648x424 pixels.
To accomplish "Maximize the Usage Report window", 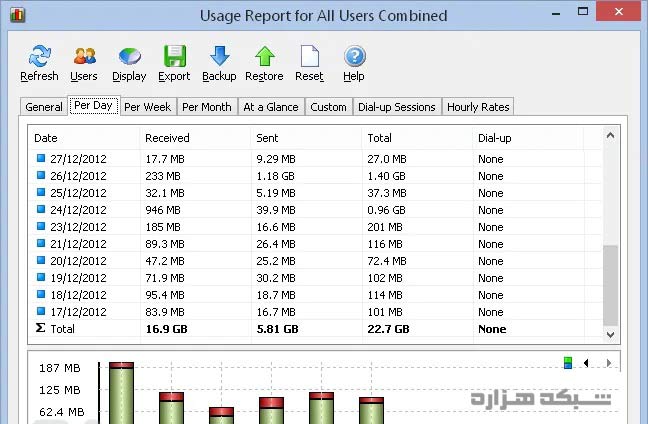I will coord(583,12).
